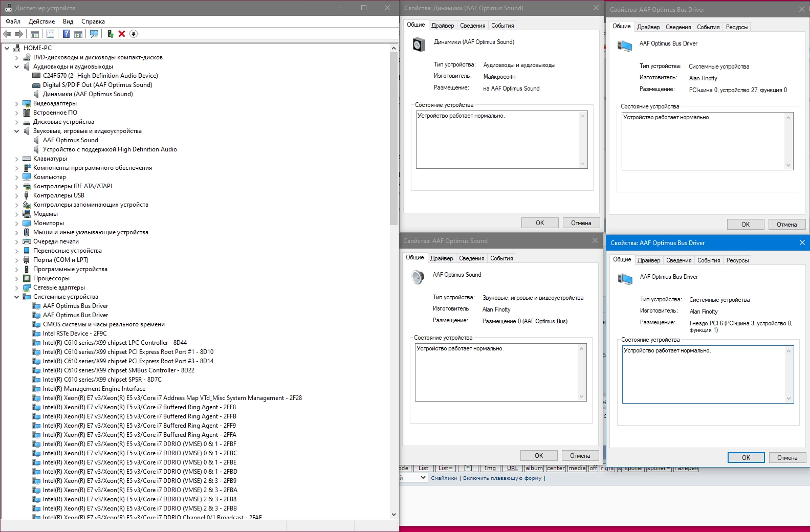Click the Видеоадаптеры category icon
This screenshot has width=810, height=532.
(x=27, y=103)
